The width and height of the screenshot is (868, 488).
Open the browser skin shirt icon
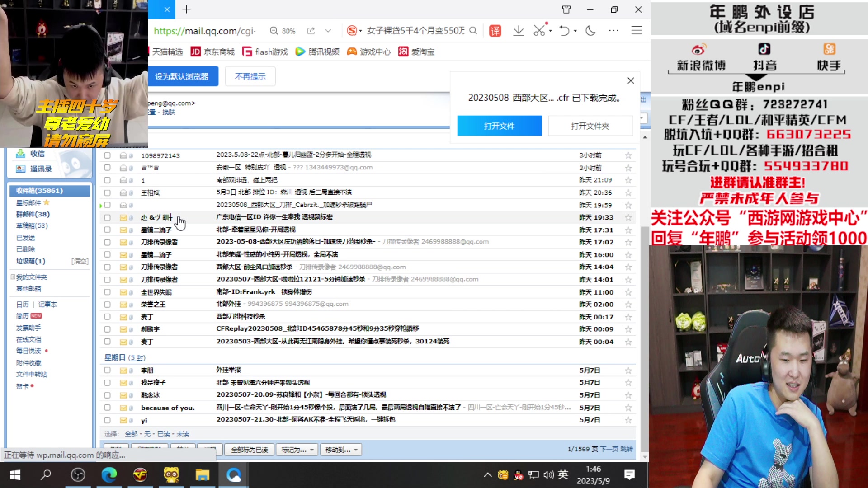pos(566,9)
